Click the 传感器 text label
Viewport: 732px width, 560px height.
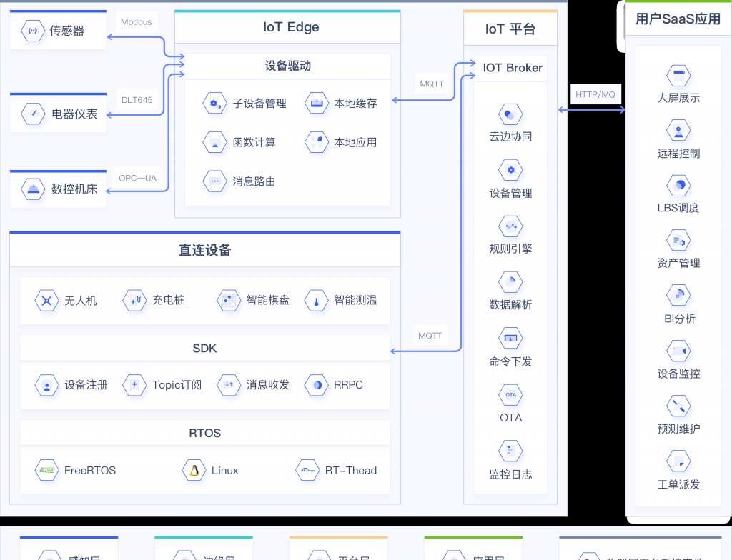(66, 31)
